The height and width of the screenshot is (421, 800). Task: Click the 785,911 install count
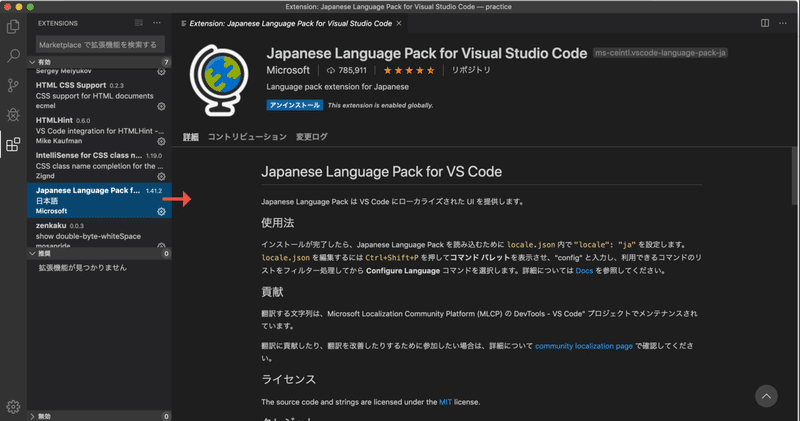click(347, 70)
